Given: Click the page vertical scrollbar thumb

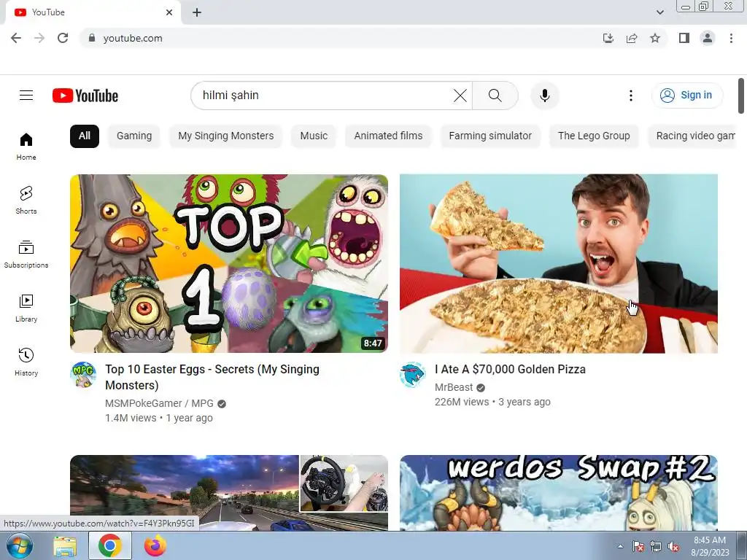Looking at the screenshot, I should 741,96.
